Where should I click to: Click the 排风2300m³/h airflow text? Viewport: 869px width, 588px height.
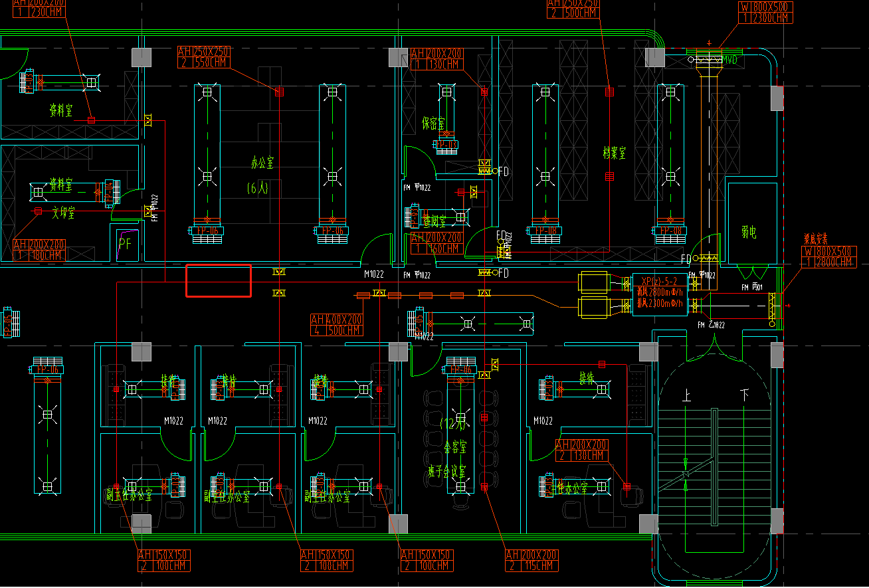tap(660, 302)
